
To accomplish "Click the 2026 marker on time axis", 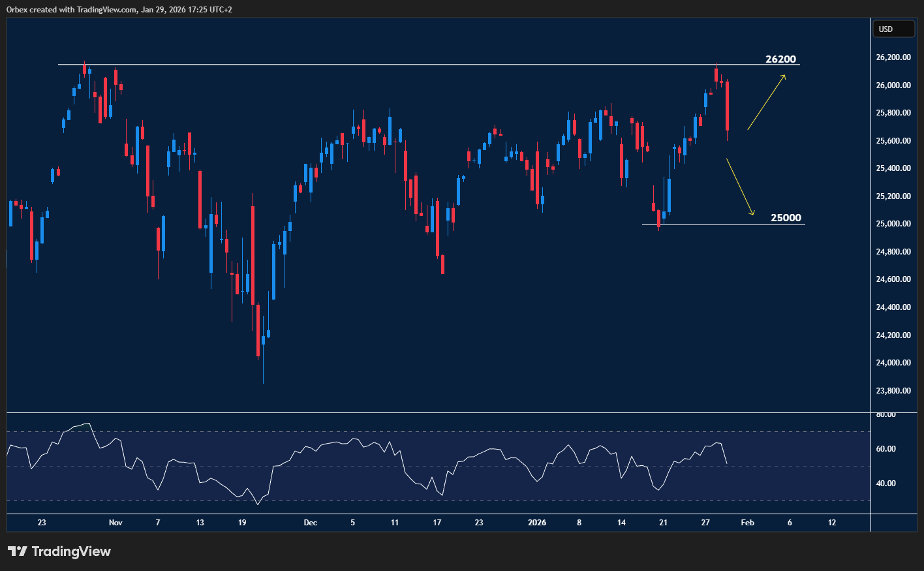I will (537, 523).
